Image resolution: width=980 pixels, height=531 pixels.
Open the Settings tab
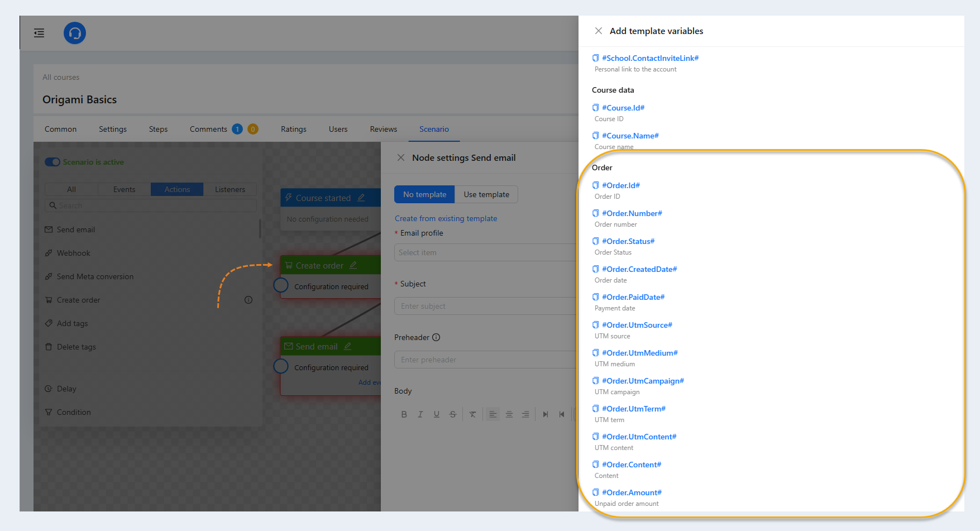click(113, 129)
